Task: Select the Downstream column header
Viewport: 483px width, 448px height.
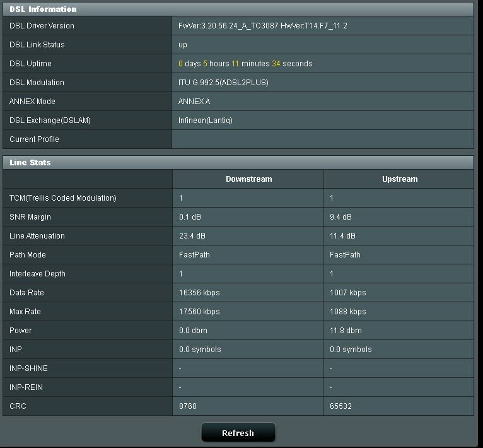Action: coord(248,179)
